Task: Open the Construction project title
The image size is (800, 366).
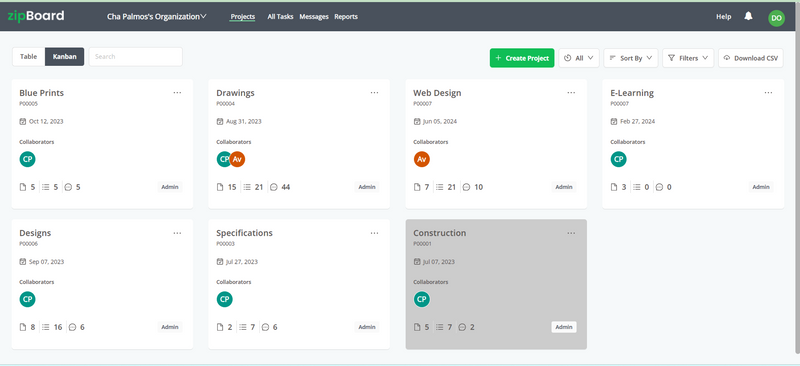Action: (440, 233)
